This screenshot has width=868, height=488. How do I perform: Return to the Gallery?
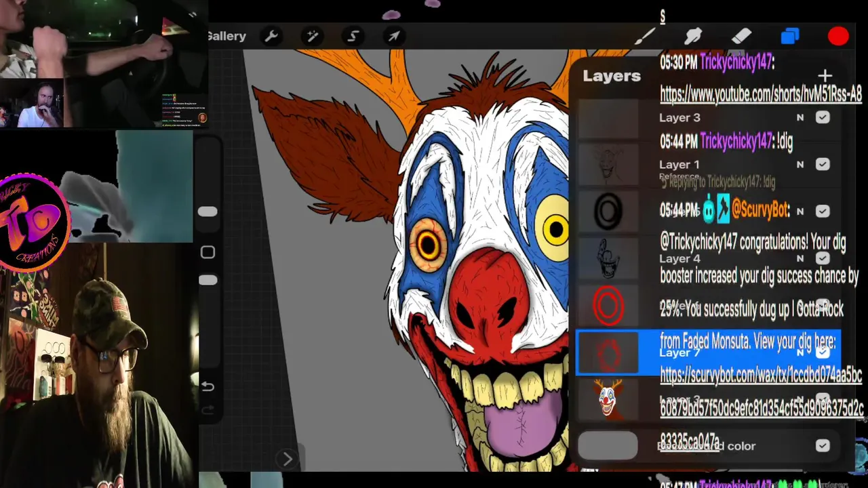(226, 36)
